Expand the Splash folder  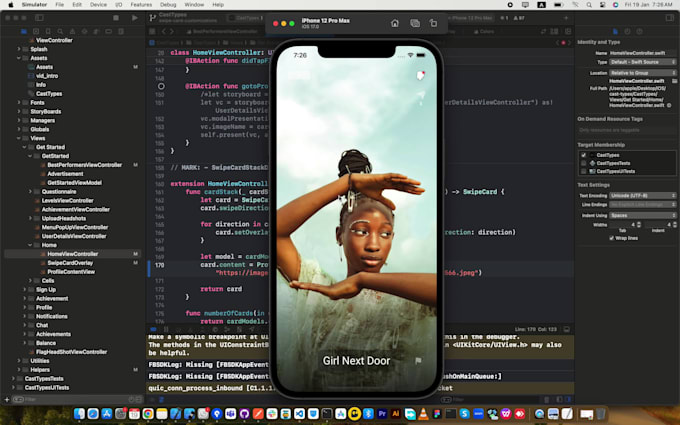[19, 49]
